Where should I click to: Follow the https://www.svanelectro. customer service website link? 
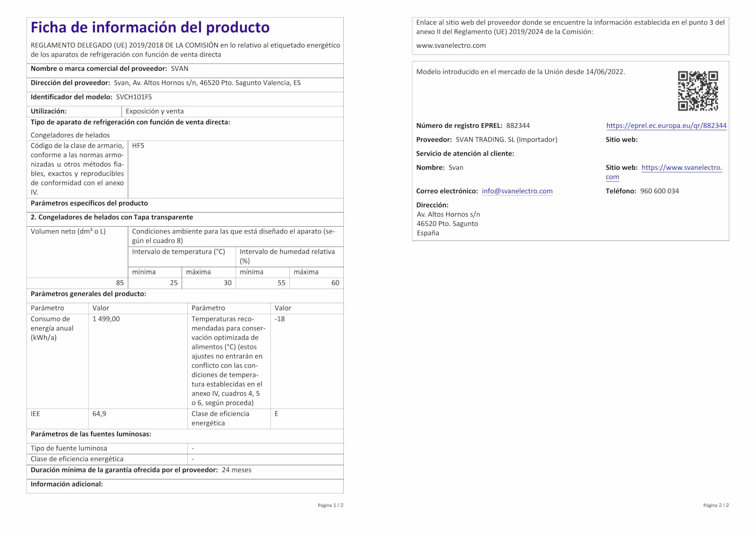682,167
